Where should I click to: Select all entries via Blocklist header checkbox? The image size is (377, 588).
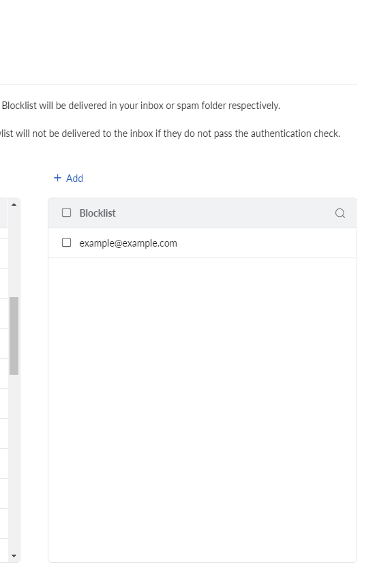click(x=66, y=213)
